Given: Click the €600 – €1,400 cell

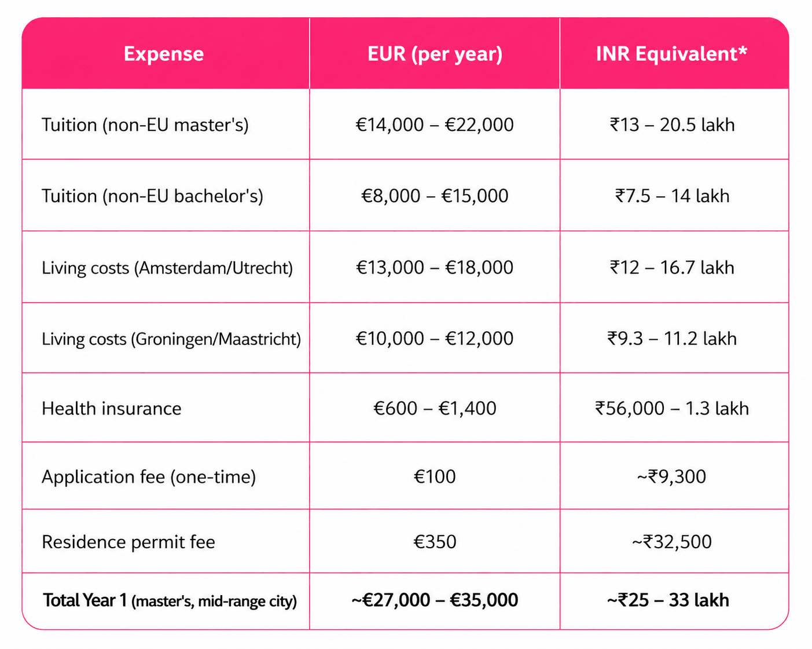Looking at the screenshot, I should click(x=435, y=409).
